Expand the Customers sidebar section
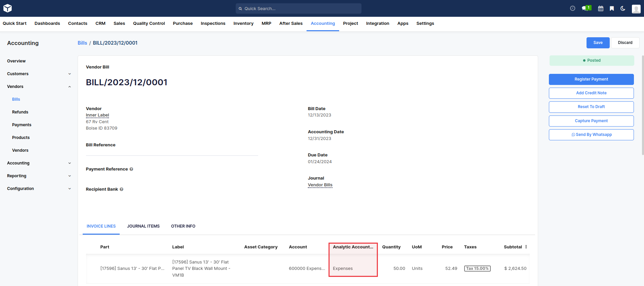644x286 pixels. click(70, 74)
